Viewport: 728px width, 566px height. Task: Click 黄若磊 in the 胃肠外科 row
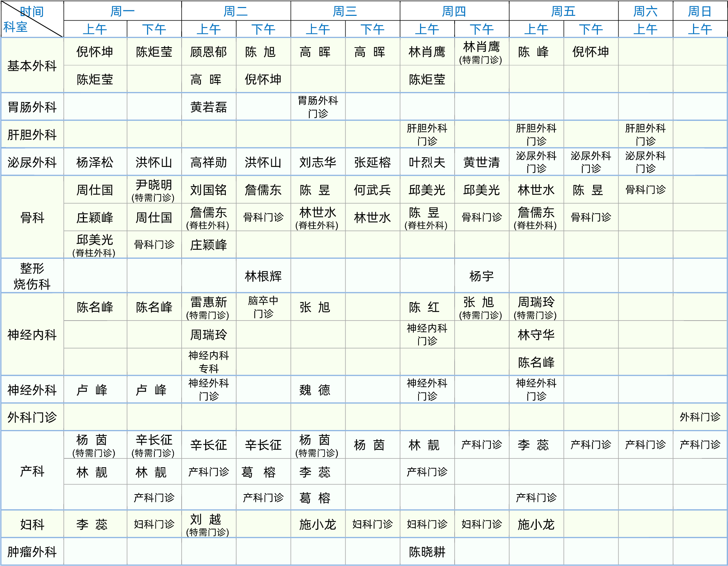point(209,107)
